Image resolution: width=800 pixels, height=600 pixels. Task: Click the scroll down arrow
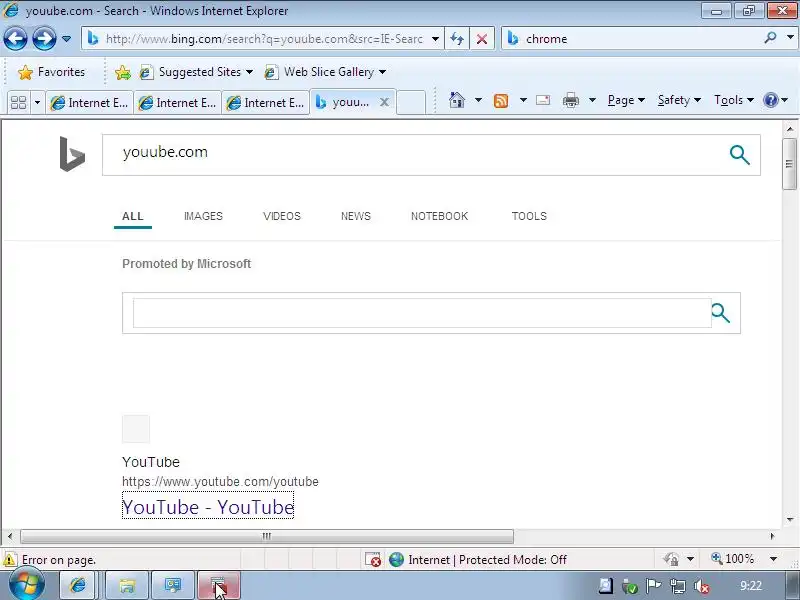pyautogui.click(x=790, y=520)
